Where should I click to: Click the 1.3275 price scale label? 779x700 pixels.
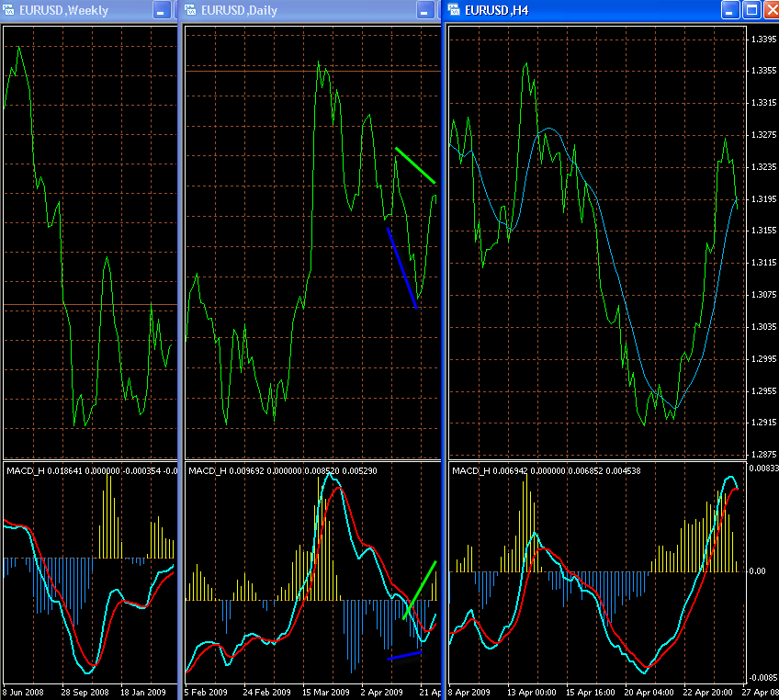coord(764,135)
